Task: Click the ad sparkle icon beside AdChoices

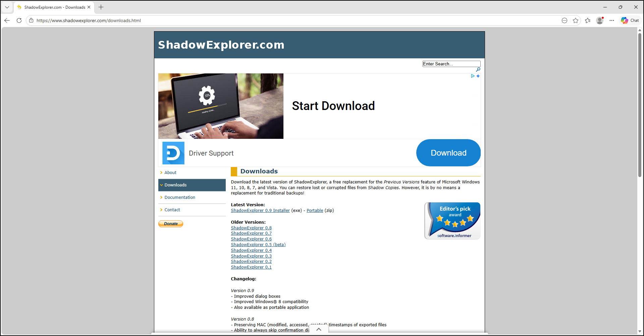Action: (x=478, y=76)
